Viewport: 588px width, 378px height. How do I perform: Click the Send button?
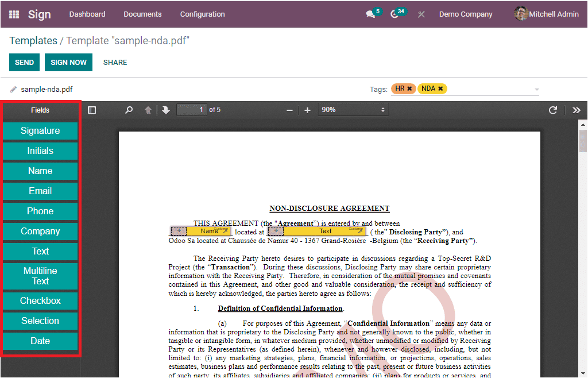(24, 62)
